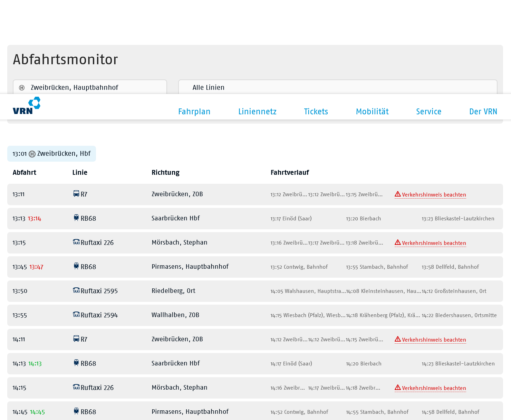Go to the Tickets section
Viewport: 511px width, 420px height.
pos(316,112)
